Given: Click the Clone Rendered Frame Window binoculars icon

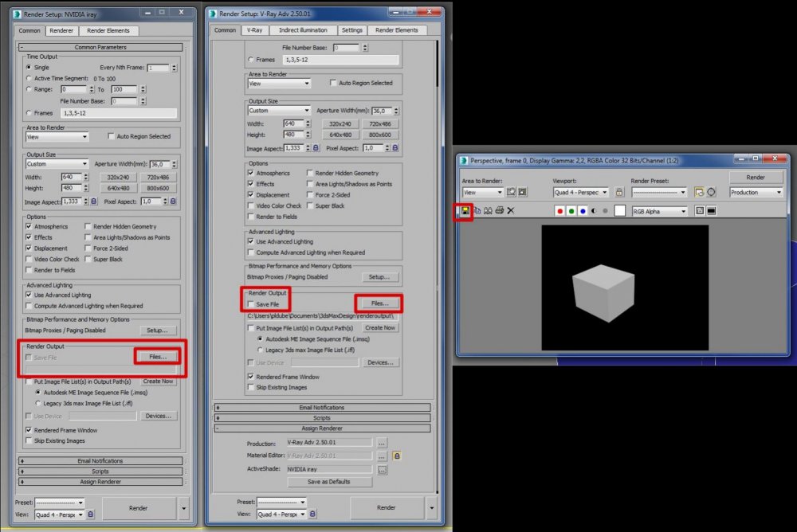Looking at the screenshot, I should tap(488, 210).
